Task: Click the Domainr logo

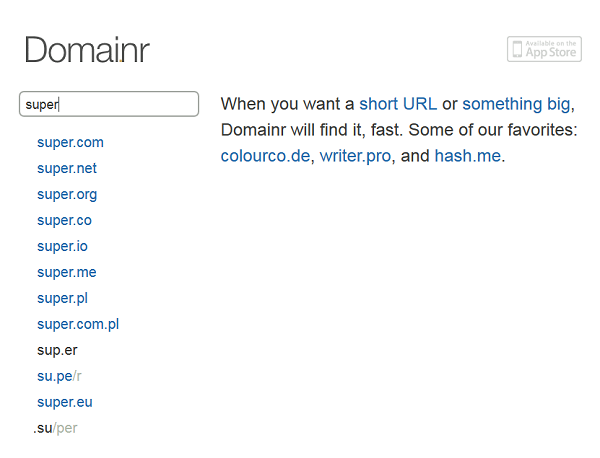Action: (87, 50)
